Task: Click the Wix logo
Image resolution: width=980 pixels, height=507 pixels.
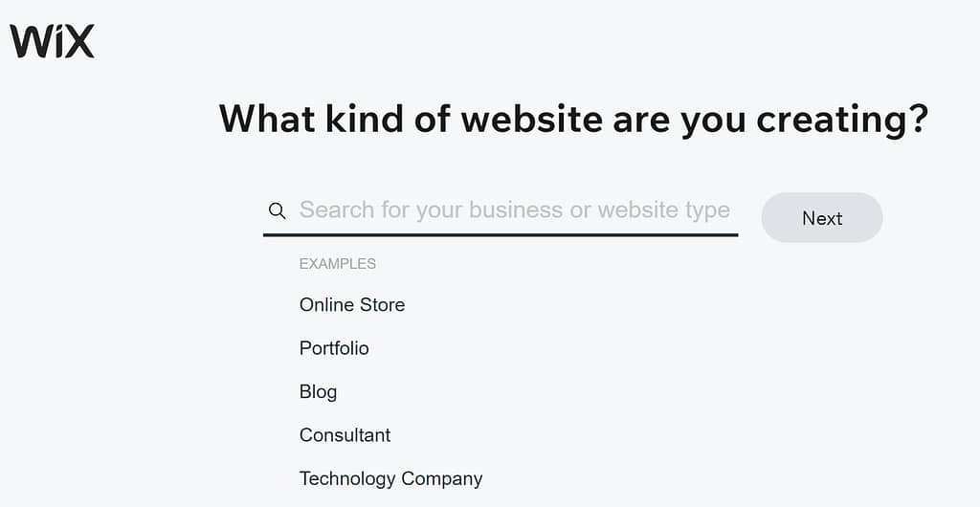Action: pyautogui.click(x=52, y=41)
